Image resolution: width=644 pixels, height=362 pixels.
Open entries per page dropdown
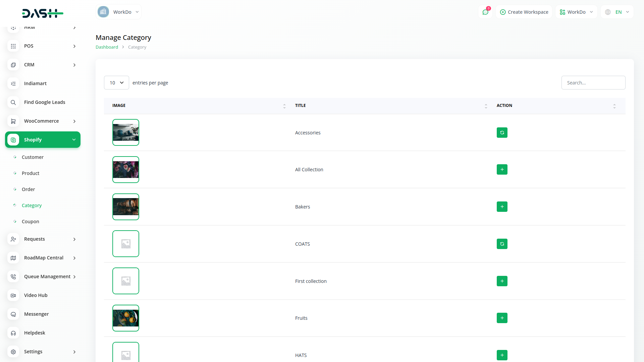(x=116, y=83)
